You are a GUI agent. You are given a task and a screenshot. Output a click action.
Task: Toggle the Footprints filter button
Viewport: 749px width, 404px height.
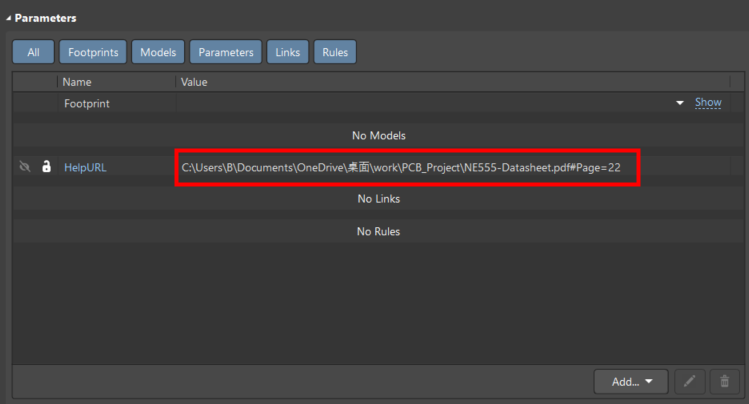click(x=92, y=52)
